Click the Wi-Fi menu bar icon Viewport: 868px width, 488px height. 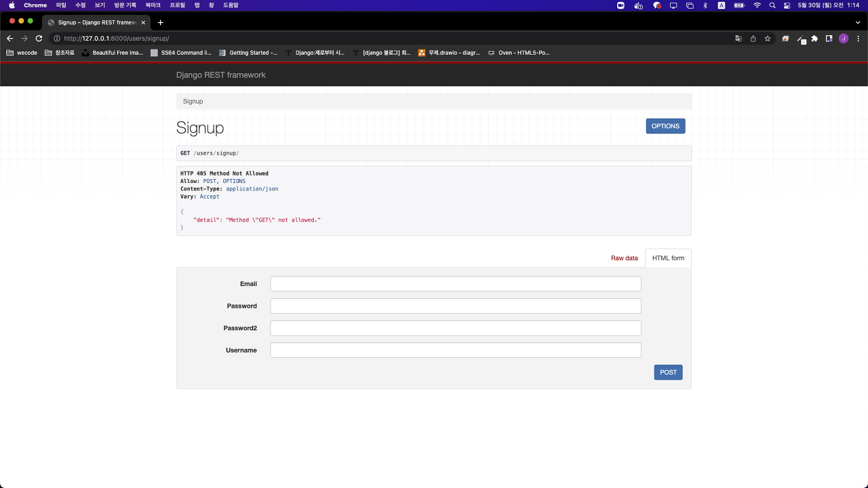(757, 5)
